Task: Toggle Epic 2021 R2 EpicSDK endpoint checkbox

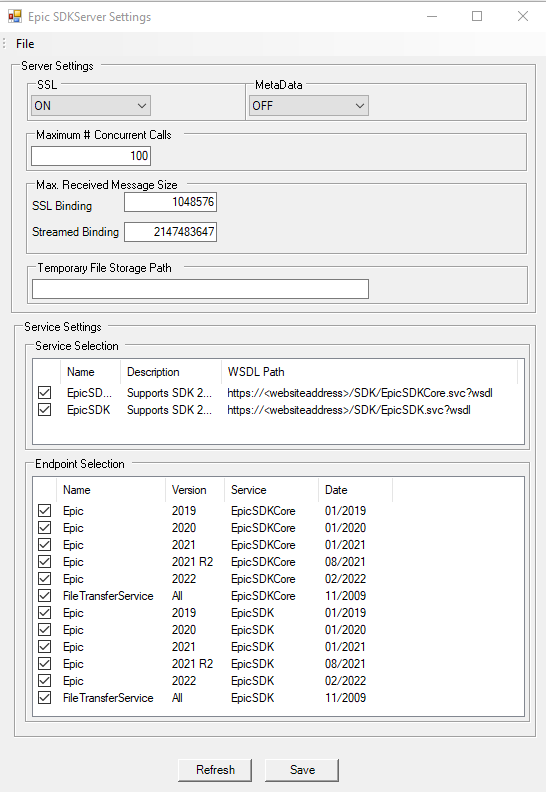Action: [44, 664]
